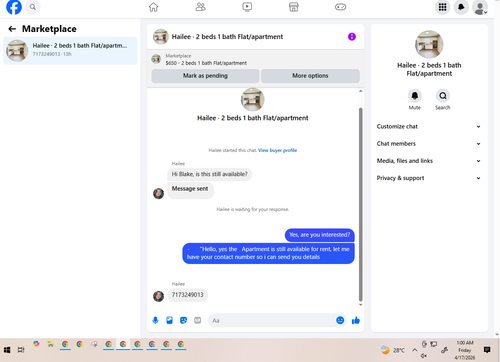Click the back arrow beside Marketplace

point(12,29)
